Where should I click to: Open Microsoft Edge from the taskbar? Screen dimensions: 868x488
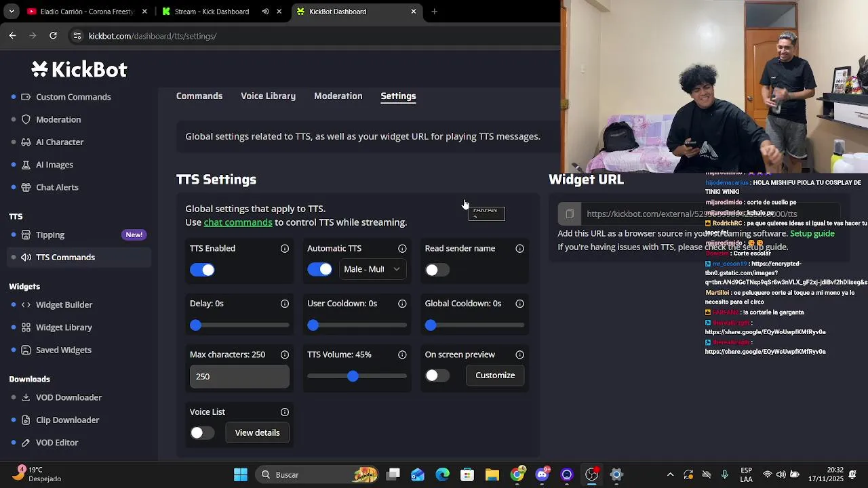pyautogui.click(x=443, y=474)
